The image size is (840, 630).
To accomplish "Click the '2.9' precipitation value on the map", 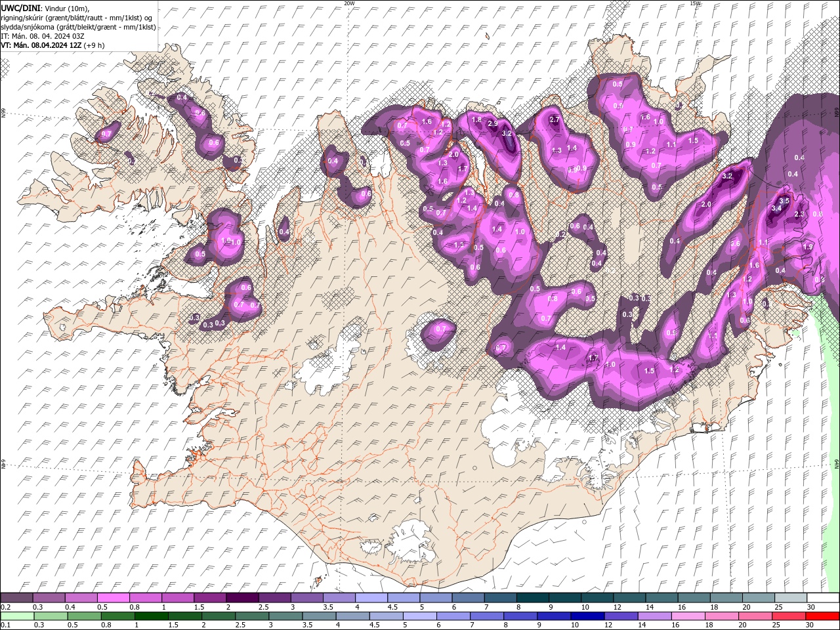I will pyautogui.click(x=493, y=123).
